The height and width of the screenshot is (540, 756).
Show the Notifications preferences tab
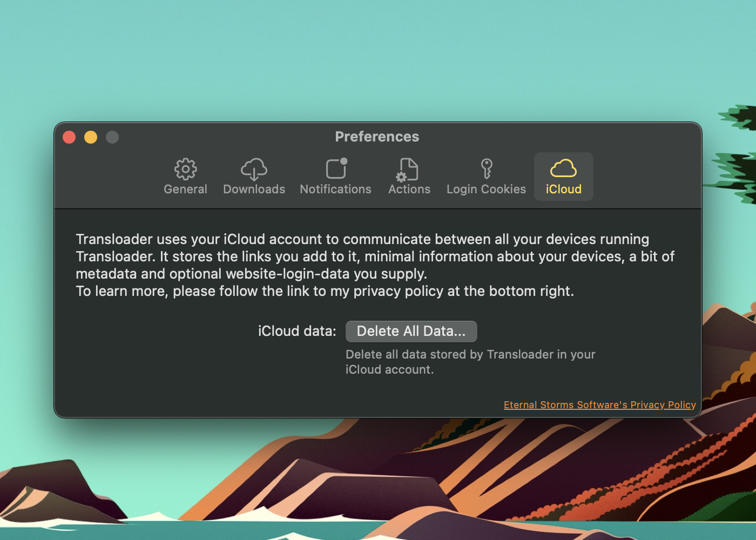click(x=335, y=177)
